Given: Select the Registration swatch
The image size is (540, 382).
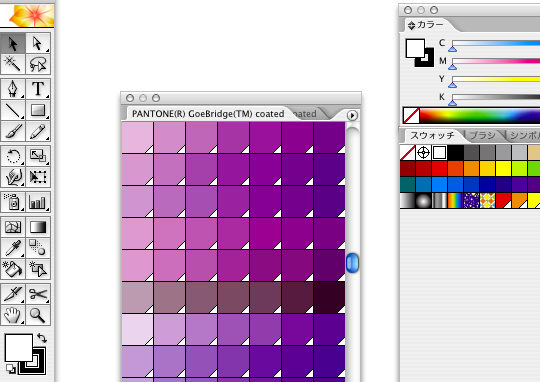Looking at the screenshot, I should coord(423,153).
